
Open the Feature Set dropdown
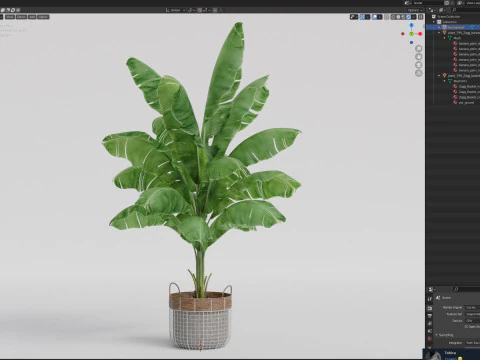[x=472, y=314]
